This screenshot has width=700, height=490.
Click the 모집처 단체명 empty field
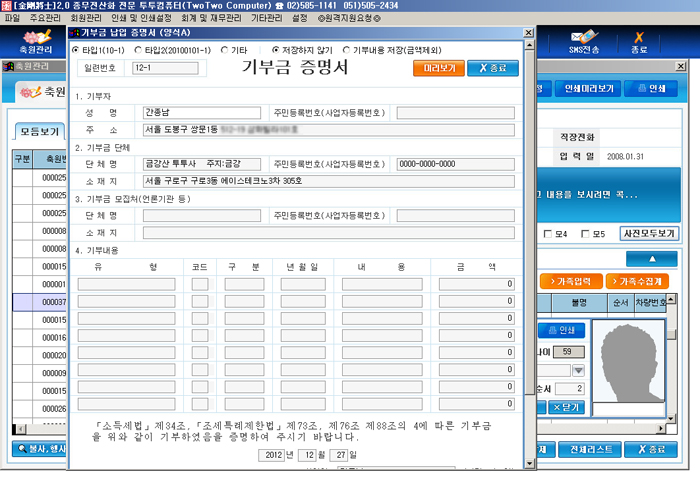click(202, 216)
